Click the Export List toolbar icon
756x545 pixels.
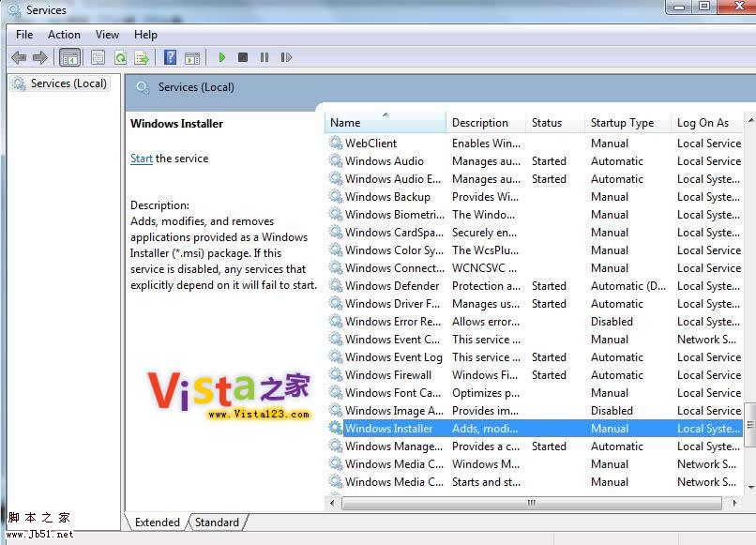pos(142,58)
